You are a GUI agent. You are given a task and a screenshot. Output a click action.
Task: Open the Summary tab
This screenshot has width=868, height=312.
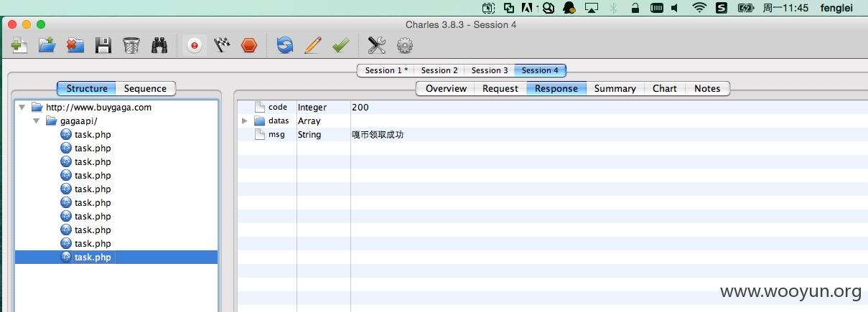(x=615, y=88)
